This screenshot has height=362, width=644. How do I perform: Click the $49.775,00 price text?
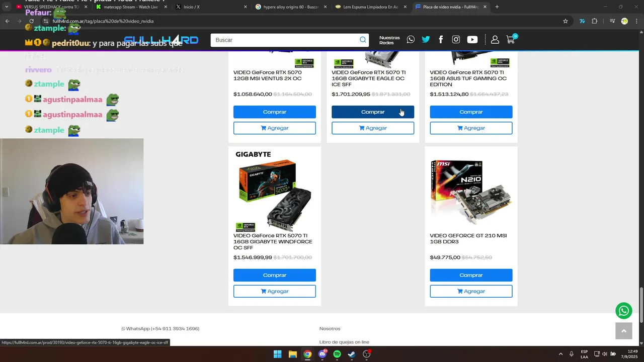click(x=445, y=257)
